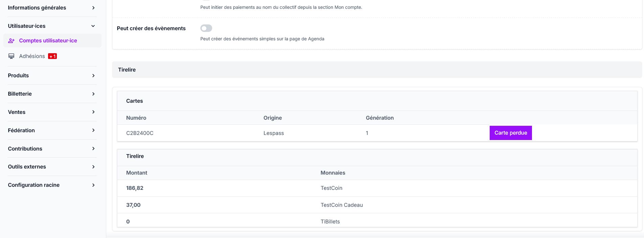Click the arrow icon beside Outils externes
Viewport: 644px width, 238px height.
[x=93, y=167]
